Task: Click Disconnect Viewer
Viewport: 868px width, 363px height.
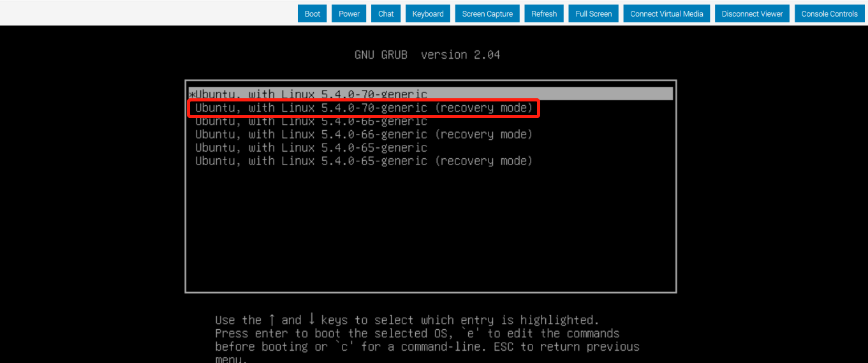Action: (753, 13)
